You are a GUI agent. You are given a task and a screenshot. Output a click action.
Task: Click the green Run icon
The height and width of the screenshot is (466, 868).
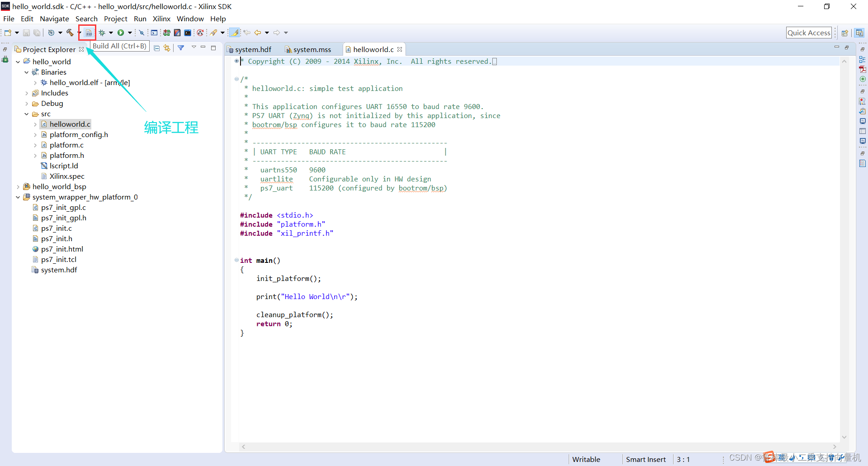coord(121,33)
